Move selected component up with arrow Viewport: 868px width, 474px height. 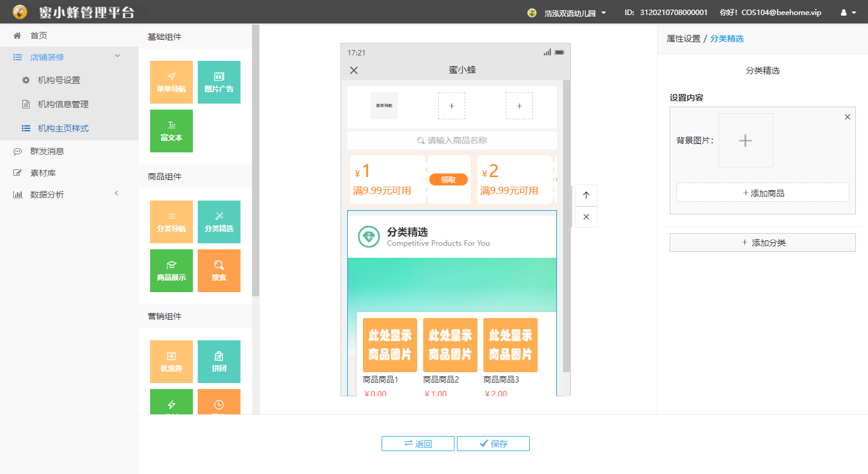[586, 195]
